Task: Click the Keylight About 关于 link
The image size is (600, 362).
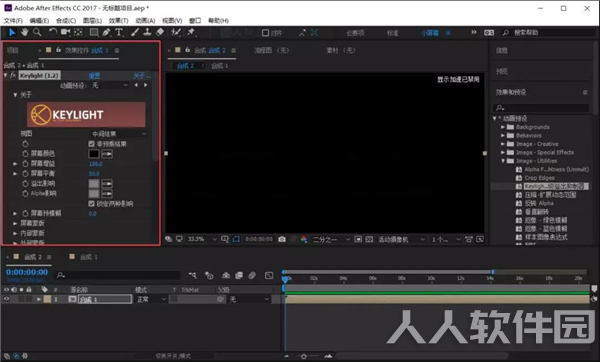Action: click(x=142, y=76)
